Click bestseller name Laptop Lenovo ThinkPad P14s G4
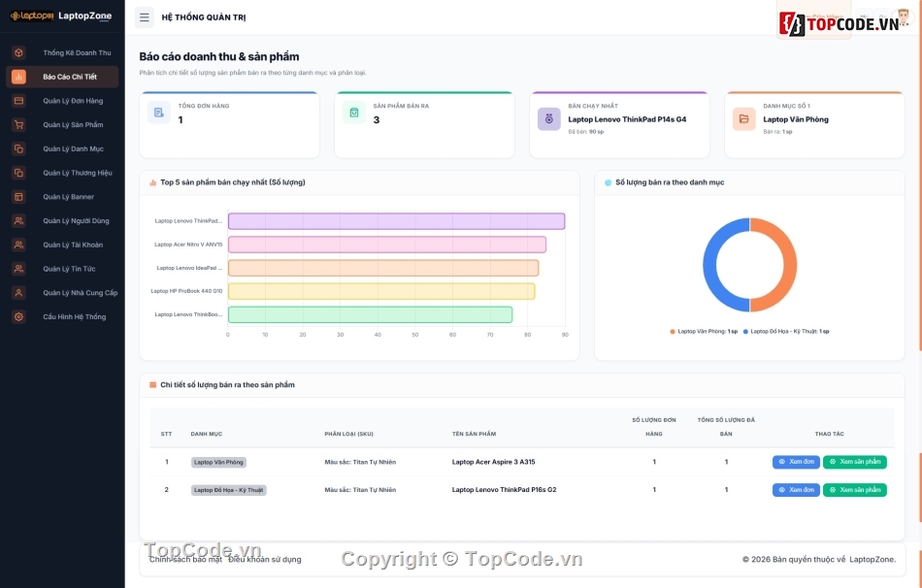This screenshot has width=922, height=588. coord(627,119)
